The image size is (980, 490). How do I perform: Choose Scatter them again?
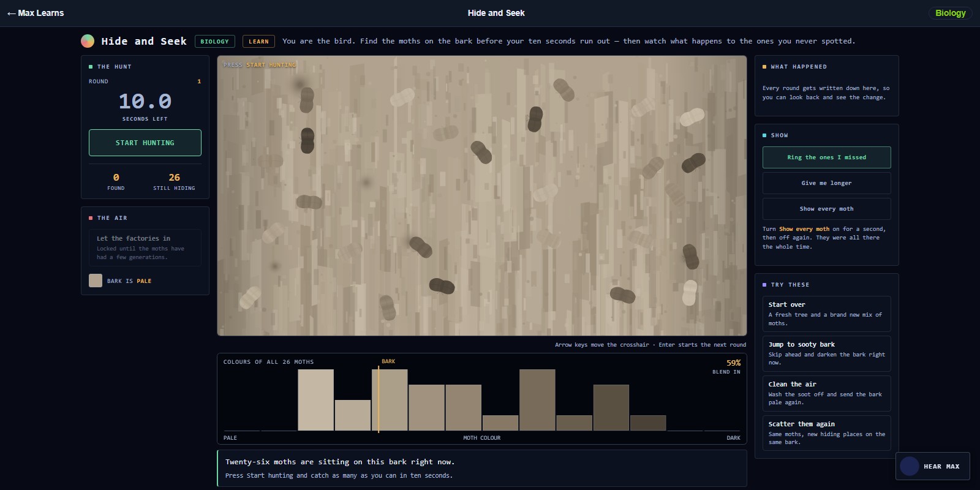[826, 433]
